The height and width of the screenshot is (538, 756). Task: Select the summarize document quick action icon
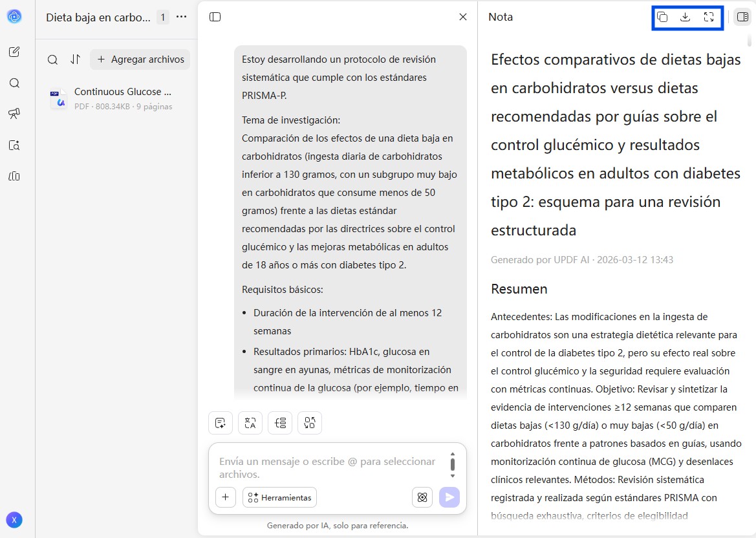pos(220,422)
